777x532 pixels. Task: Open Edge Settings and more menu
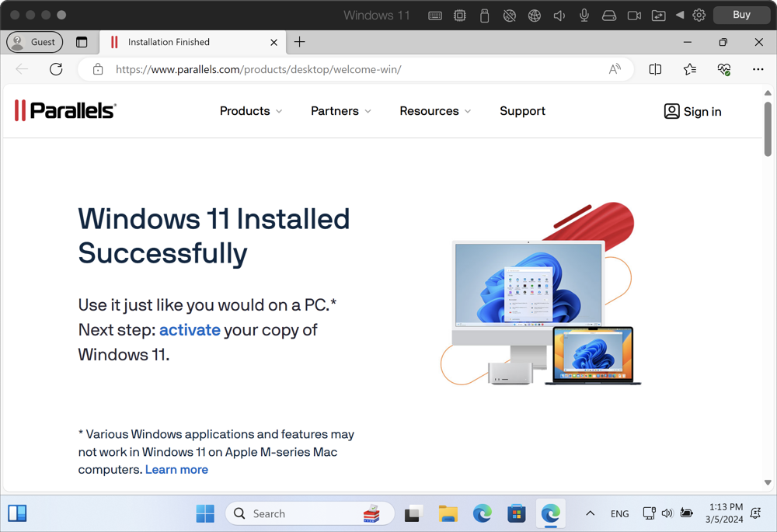pyautogui.click(x=758, y=69)
